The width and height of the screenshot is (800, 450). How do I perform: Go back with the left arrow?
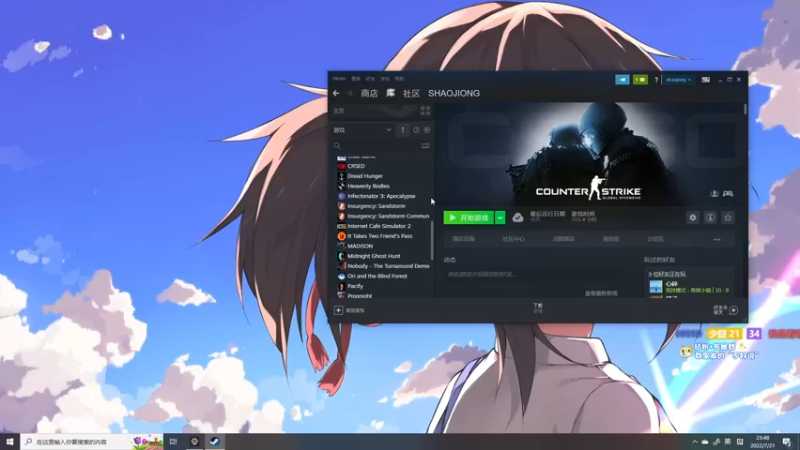[336, 93]
